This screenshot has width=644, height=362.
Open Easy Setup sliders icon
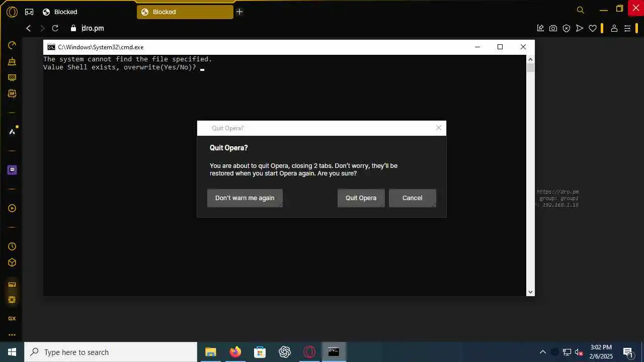(x=627, y=28)
